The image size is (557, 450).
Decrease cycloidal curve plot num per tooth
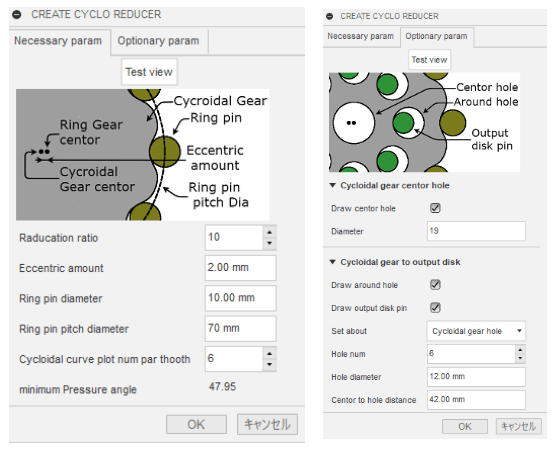pyautogui.click(x=270, y=364)
